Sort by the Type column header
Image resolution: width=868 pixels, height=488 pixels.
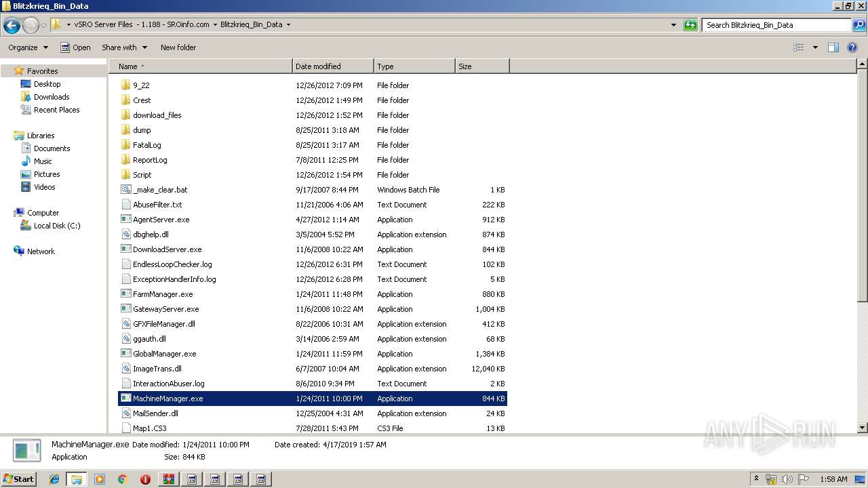pos(414,66)
